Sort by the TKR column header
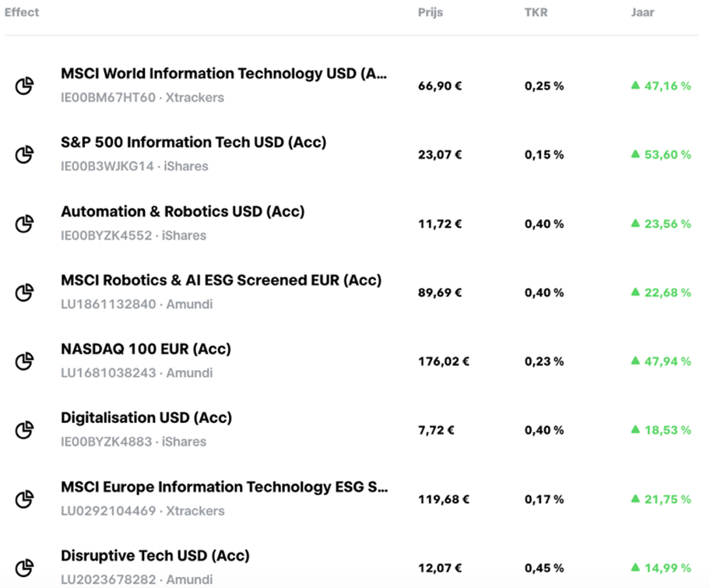The image size is (710, 588). point(536,12)
